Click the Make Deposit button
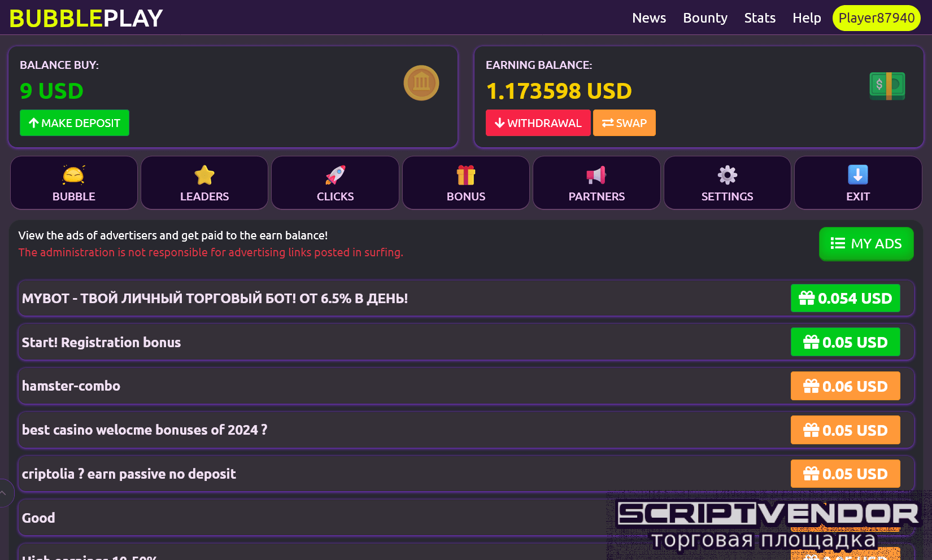This screenshot has height=560, width=932. pyautogui.click(x=75, y=123)
